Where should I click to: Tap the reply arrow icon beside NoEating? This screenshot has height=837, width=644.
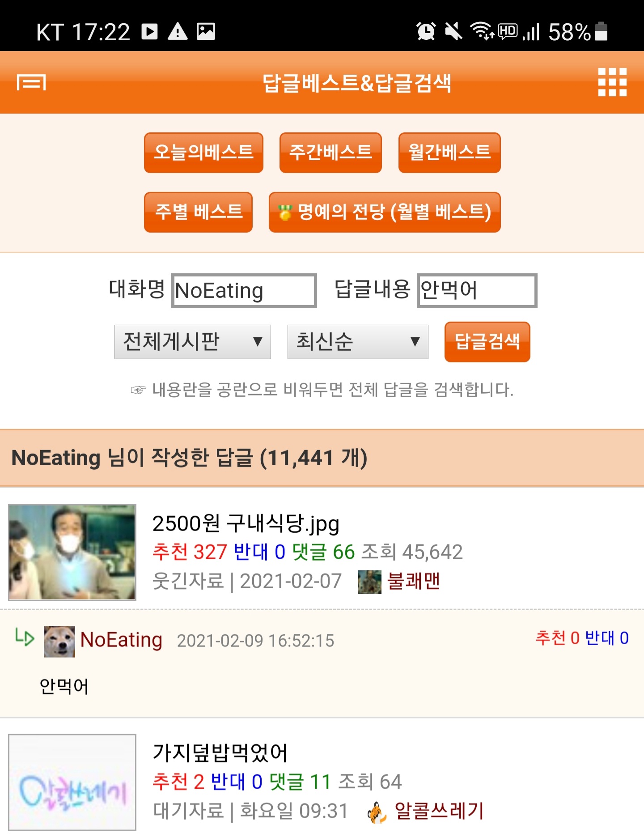[x=24, y=637]
